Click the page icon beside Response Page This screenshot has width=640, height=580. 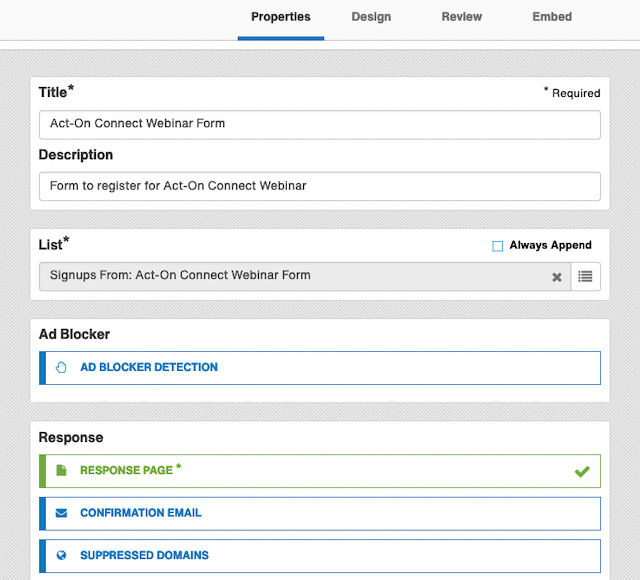(61, 470)
